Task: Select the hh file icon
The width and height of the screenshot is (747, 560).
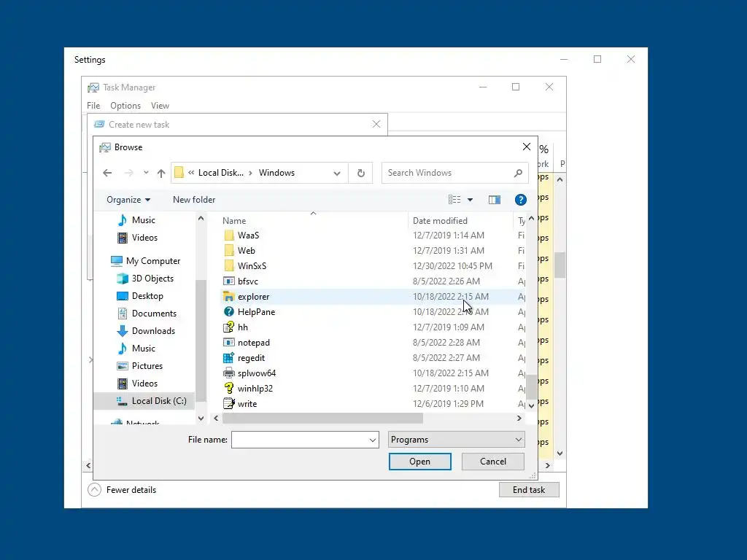Action: [228, 327]
